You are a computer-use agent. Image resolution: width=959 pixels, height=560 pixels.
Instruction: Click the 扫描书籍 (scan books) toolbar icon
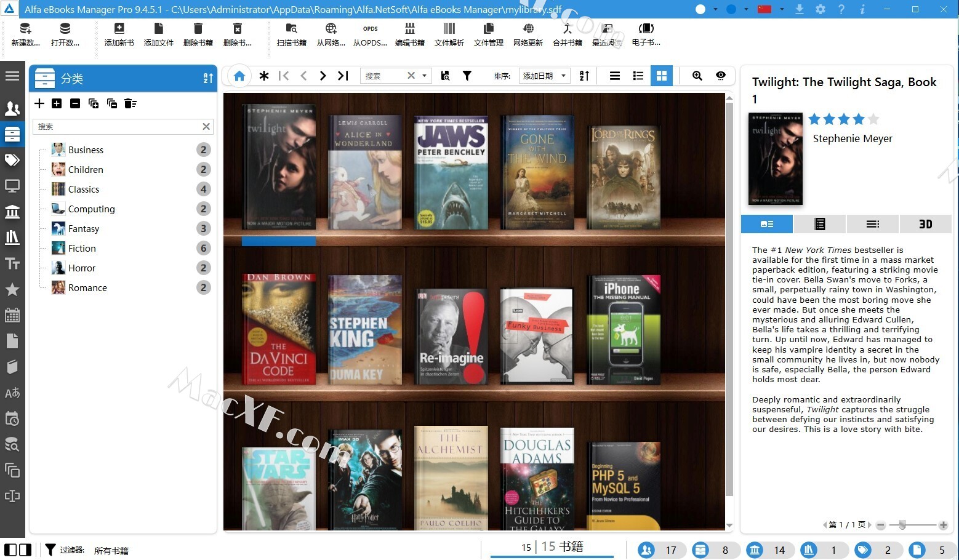coord(291,29)
